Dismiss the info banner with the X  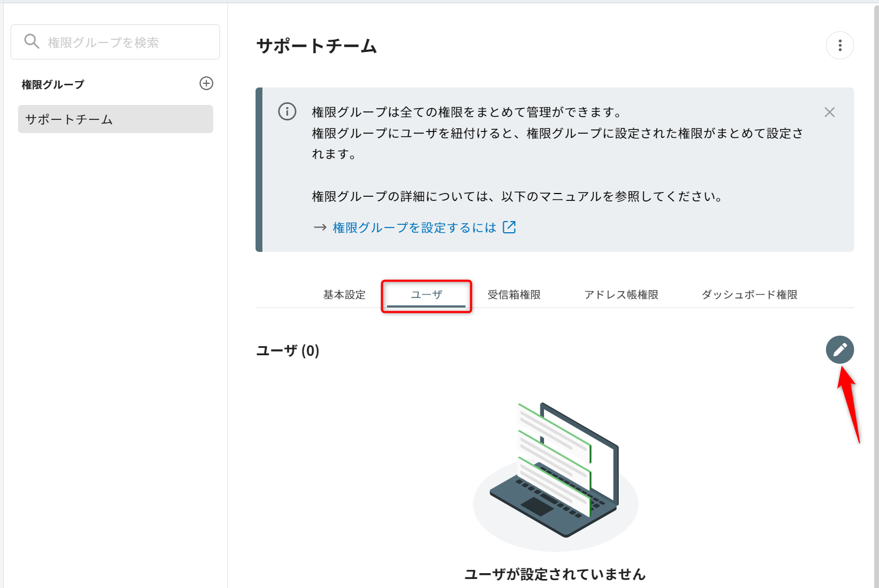(829, 112)
